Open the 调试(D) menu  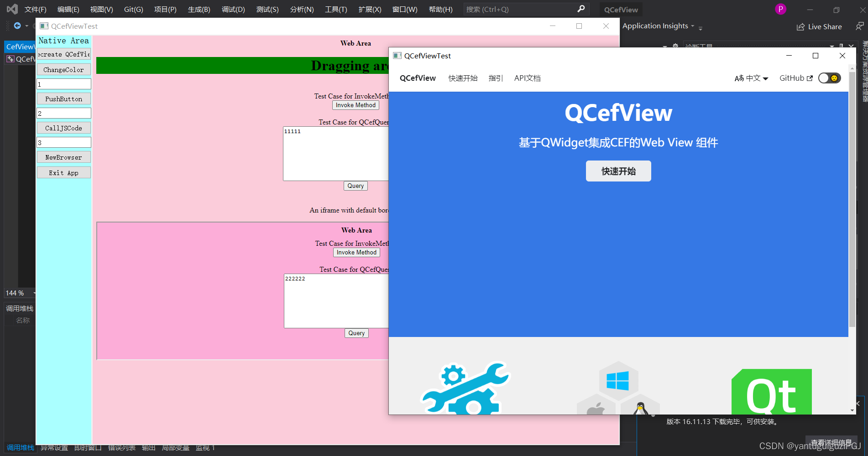tap(233, 9)
